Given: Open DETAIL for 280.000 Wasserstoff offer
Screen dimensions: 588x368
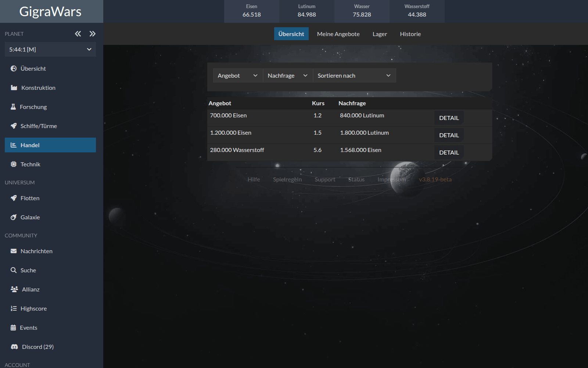Looking at the screenshot, I should 449,152.
